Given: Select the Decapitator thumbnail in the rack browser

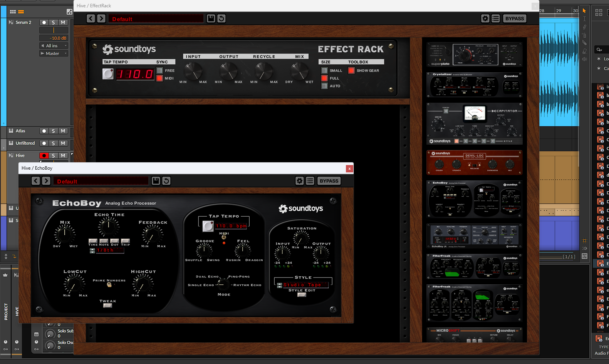Looking at the screenshot, I should [475, 123].
